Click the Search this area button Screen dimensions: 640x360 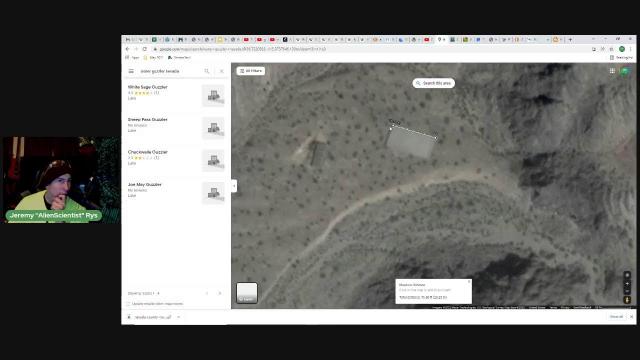433,83
